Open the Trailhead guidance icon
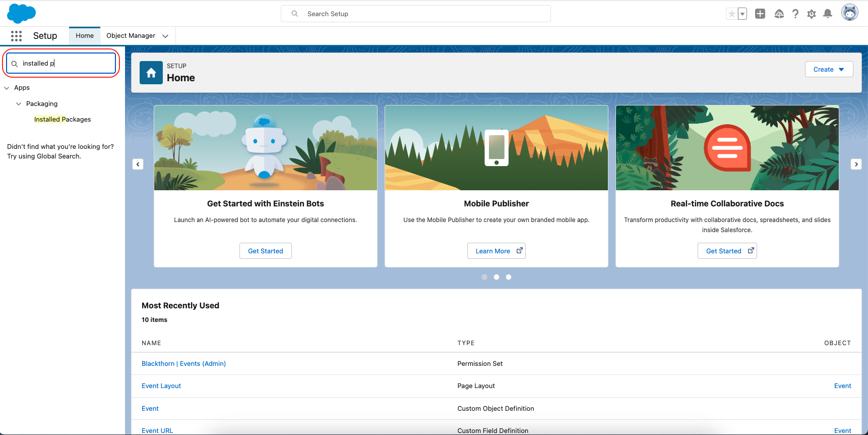This screenshot has height=435, width=868. pos(779,14)
